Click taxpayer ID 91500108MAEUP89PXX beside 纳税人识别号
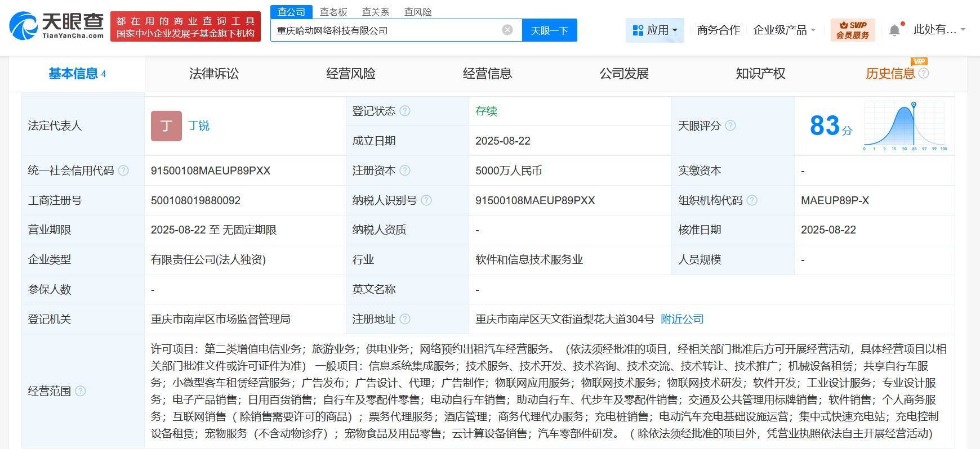This screenshot has height=449, width=980. click(x=535, y=200)
